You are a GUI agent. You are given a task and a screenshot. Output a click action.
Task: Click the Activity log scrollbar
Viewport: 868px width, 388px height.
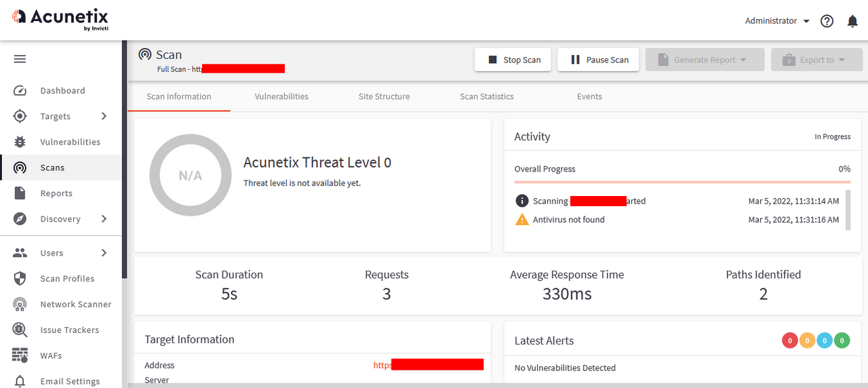click(848, 210)
